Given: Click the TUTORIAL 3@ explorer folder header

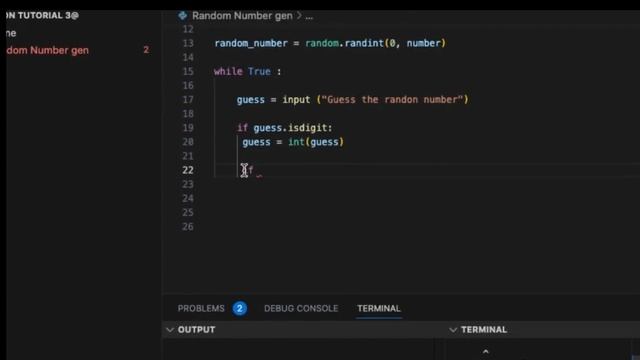Looking at the screenshot, I should click(42, 16).
